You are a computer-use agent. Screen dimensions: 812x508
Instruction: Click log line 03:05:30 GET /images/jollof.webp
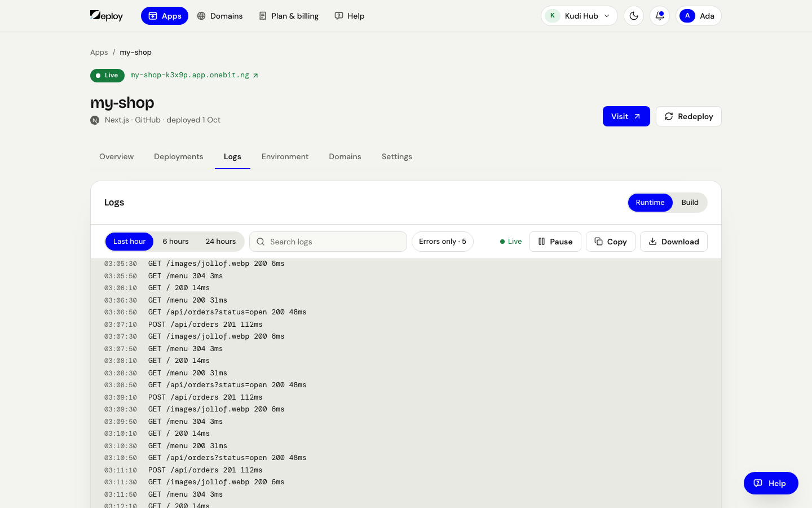406,264
